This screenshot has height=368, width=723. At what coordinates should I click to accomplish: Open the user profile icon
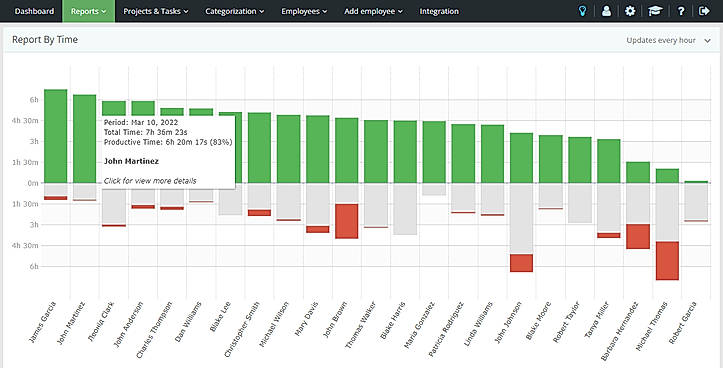(x=606, y=11)
